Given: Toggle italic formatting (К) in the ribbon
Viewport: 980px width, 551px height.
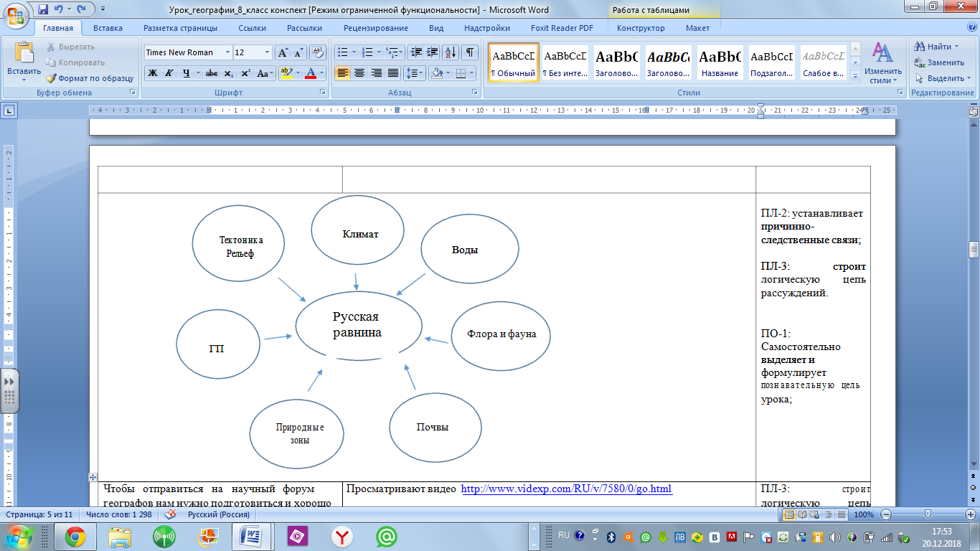Looking at the screenshot, I should click(169, 73).
